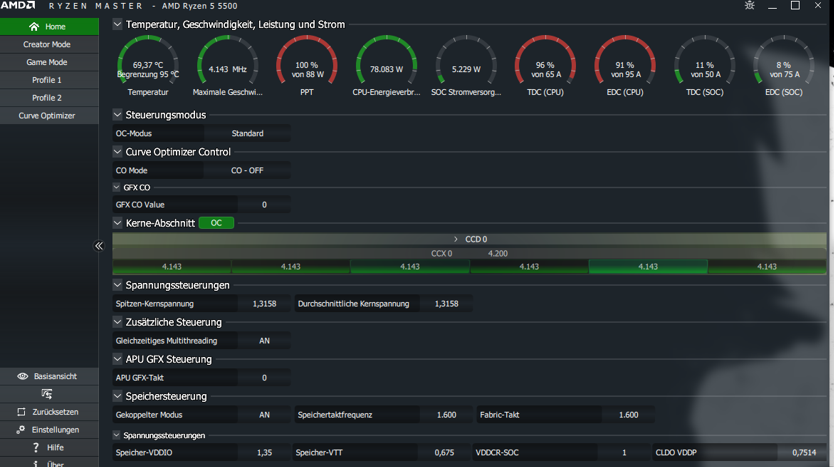The image size is (834, 467).
Task: Switch to Creator Mode
Action: [49, 44]
